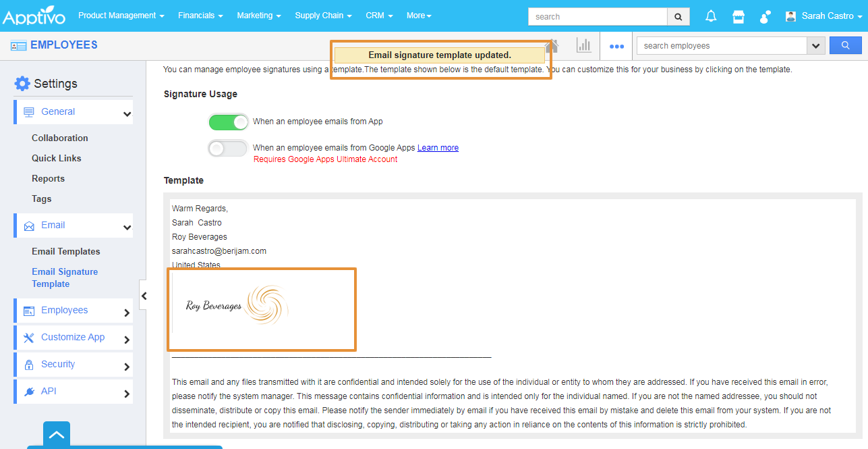
Task: Click the Learn more link
Action: (x=438, y=148)
